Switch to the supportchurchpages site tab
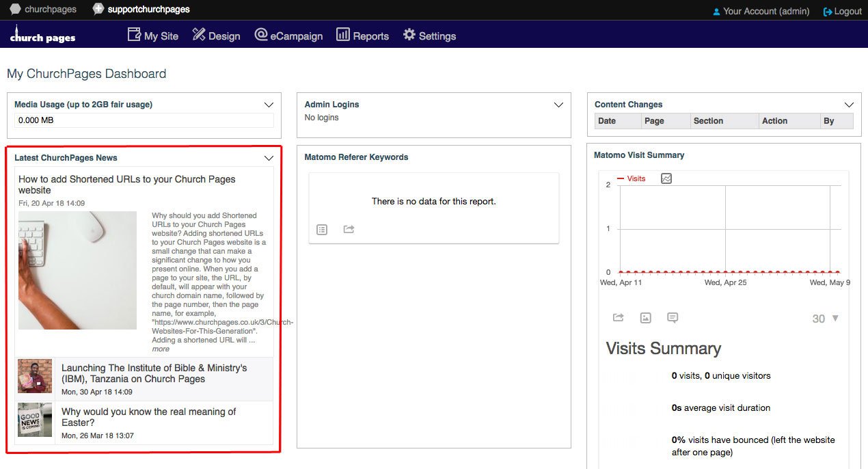The width and height of the screenshot is (868, 469). (x=141, y=10)
